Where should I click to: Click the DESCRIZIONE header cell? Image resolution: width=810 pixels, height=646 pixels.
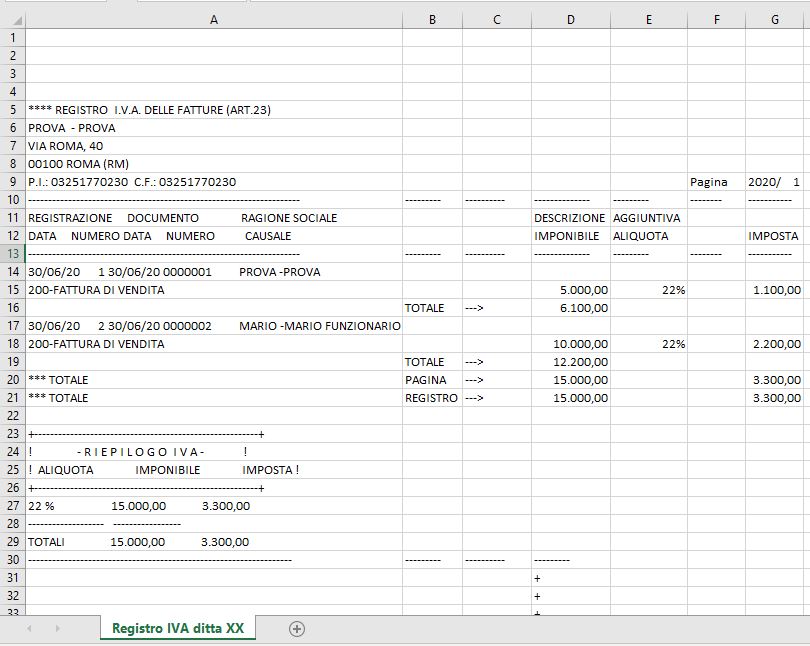tap(571, 218)
